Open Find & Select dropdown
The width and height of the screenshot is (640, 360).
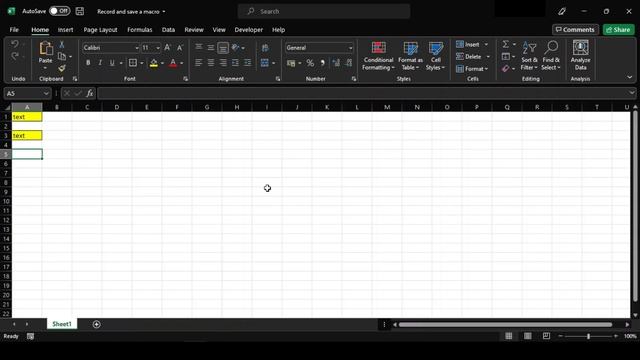coord(551,56)
